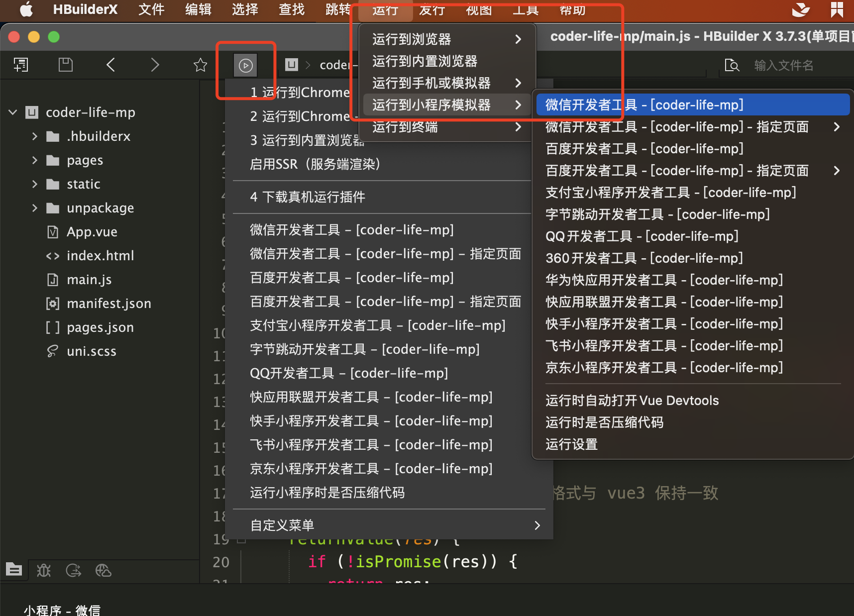This screenshot has width=854, height=616.
Task: Go back with the left arrow icon
Action: tap(110, 65)
